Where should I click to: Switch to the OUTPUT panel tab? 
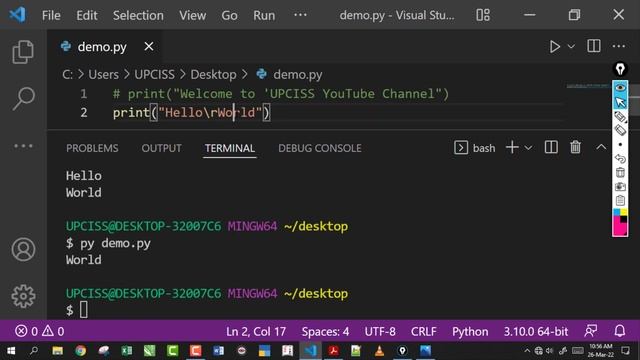point(161,148)
